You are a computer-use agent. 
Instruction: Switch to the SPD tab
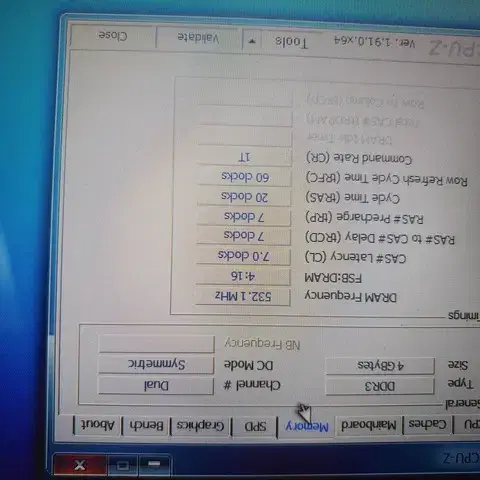(255, 426)
